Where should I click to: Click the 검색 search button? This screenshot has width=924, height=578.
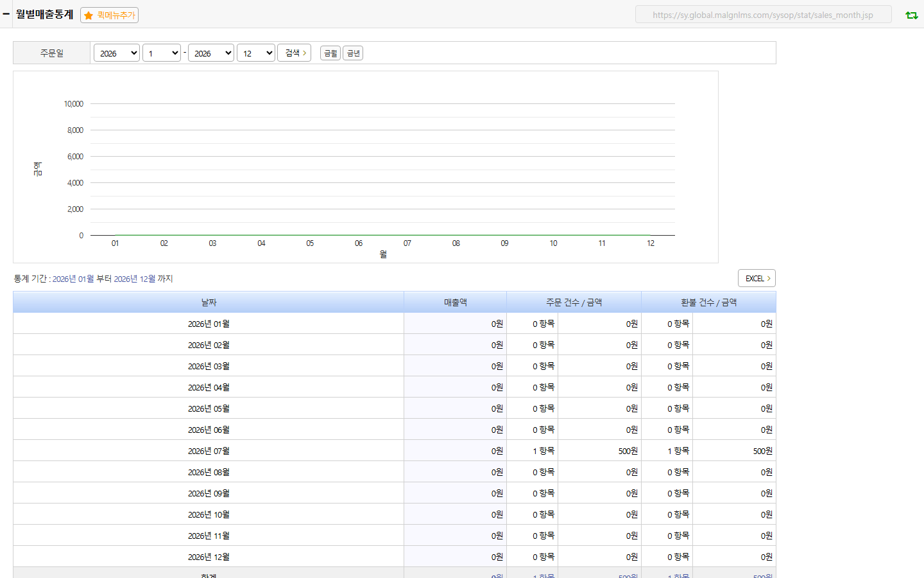click(295, 53)
